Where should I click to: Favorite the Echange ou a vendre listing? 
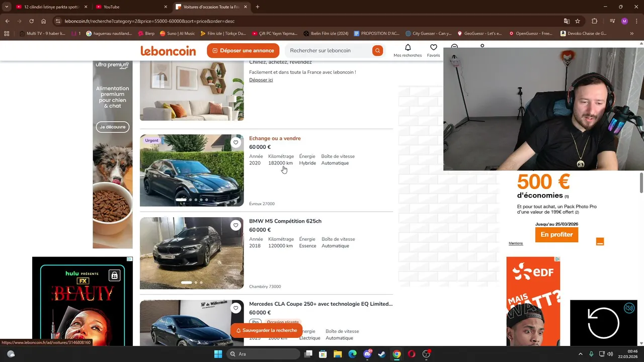coord(235,142)
